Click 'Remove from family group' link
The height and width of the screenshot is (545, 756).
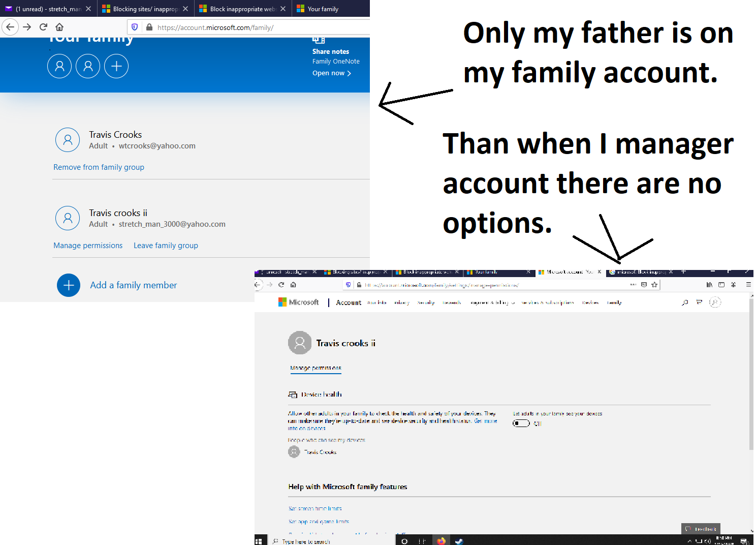(99, 167)
